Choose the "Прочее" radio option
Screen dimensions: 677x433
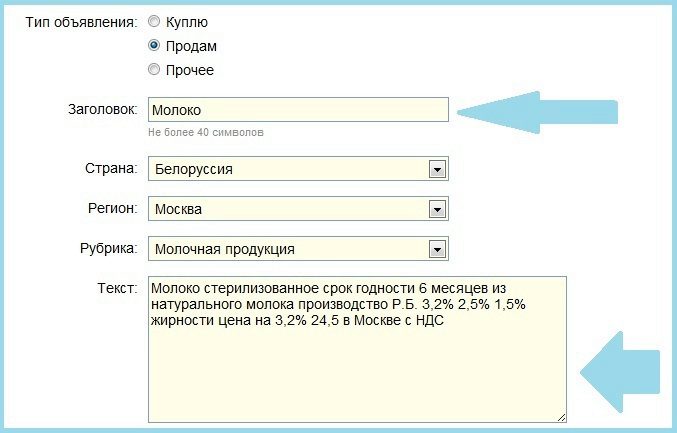(153, 70)
